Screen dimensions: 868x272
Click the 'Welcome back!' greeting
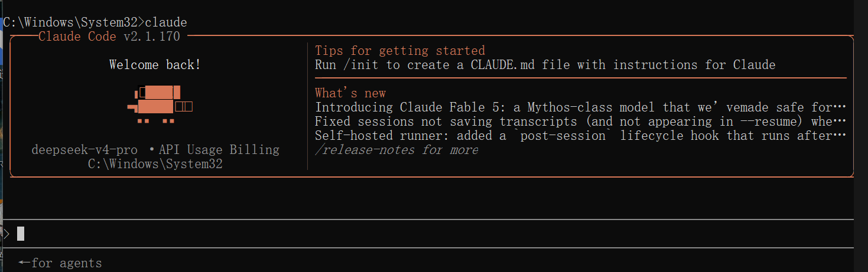[155, 65]
